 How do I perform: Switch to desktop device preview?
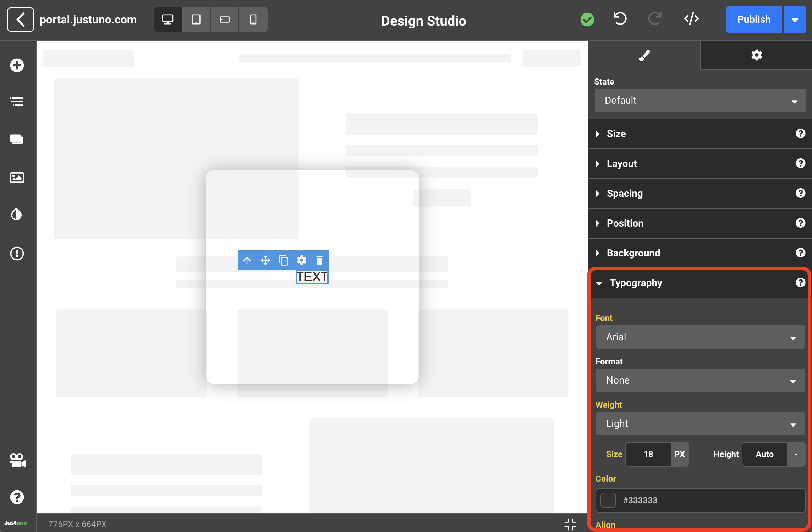pyautogui.click(x=168, y=20)
